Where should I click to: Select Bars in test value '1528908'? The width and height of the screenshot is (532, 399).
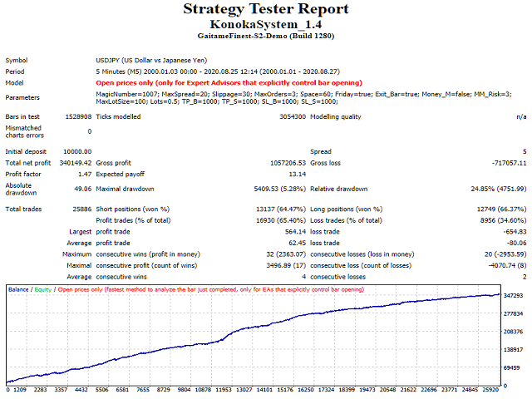tap(78, 116)
